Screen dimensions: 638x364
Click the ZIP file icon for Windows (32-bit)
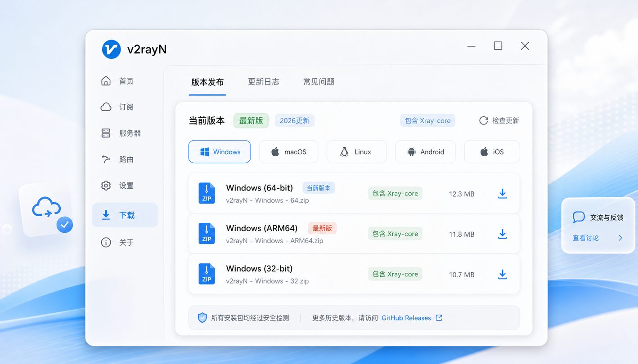pyautogui.click(x=207, y=274)
